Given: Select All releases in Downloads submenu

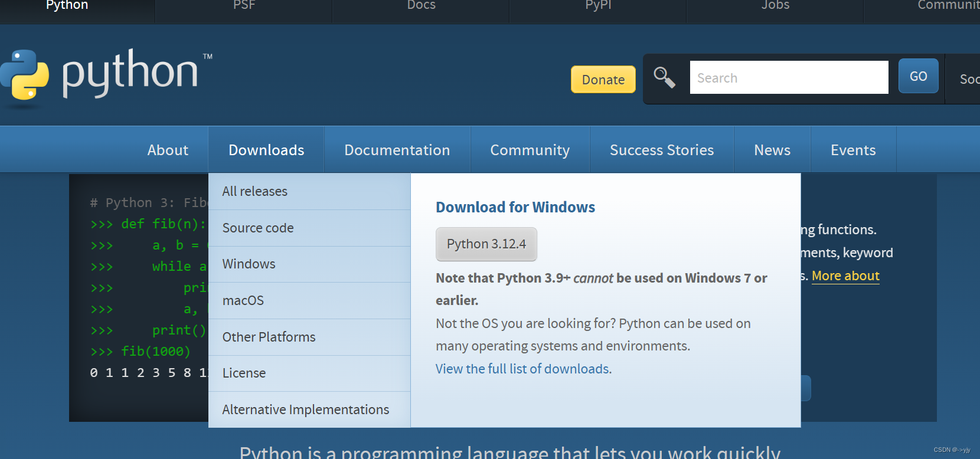Looking at the screenshot, I should coord(309,191).
